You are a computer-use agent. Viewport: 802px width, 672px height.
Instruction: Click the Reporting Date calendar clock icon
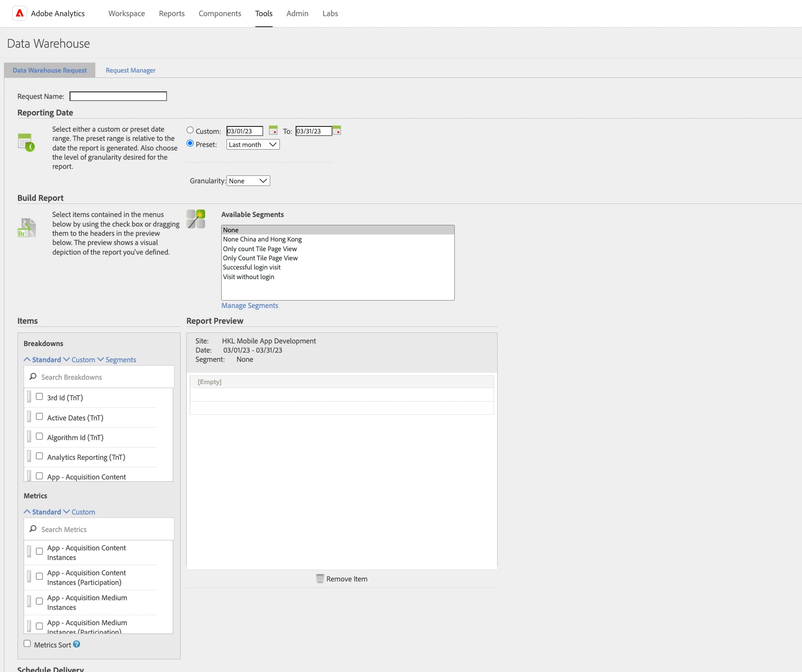(x=26, y=143)
